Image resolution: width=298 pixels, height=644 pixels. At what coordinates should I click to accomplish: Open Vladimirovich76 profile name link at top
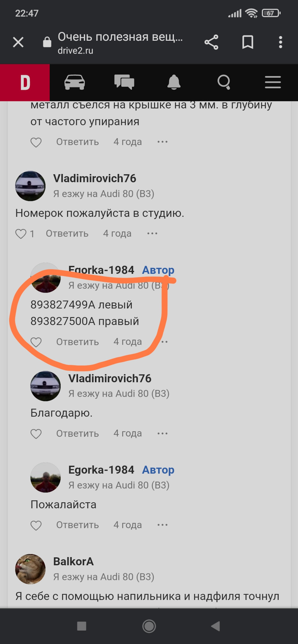(x=95, y=178)
